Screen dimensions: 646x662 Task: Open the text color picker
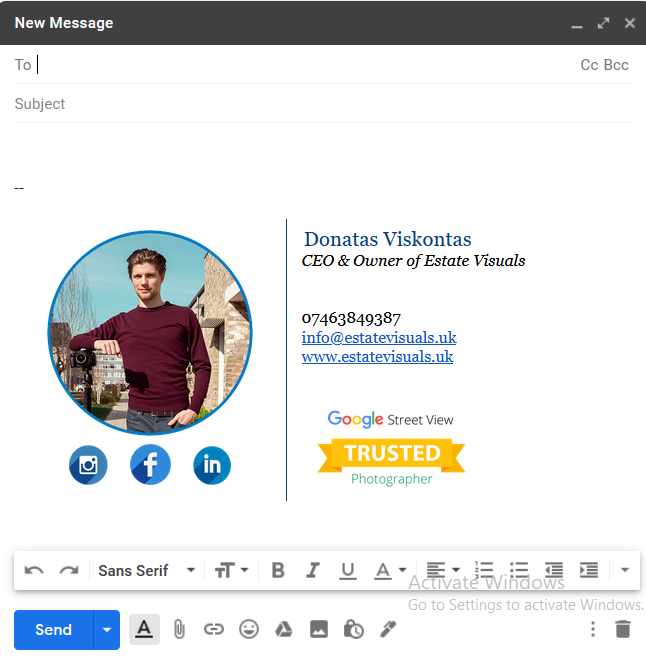(389, 570)
